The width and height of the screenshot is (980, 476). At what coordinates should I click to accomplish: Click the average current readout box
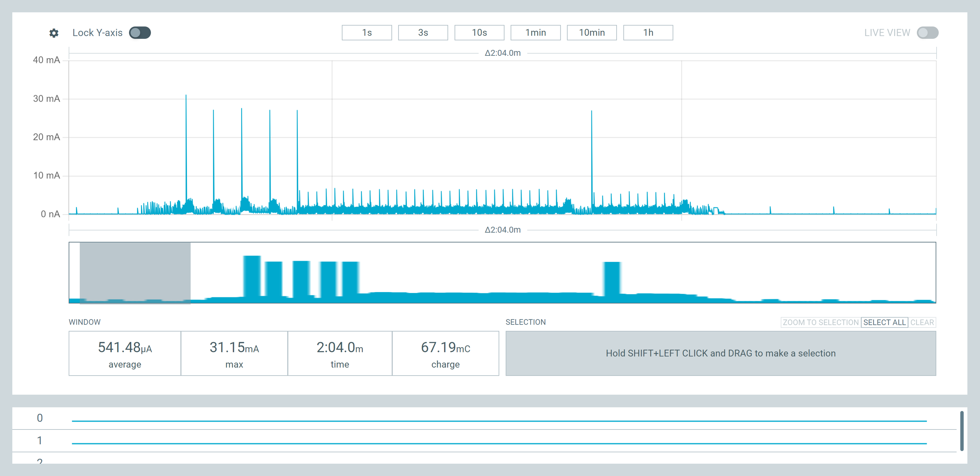coord(125,353)
